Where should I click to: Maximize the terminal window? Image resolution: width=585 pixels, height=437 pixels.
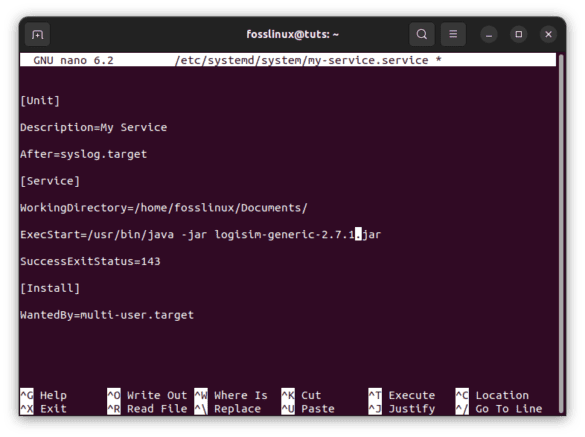tap(519, 34)
